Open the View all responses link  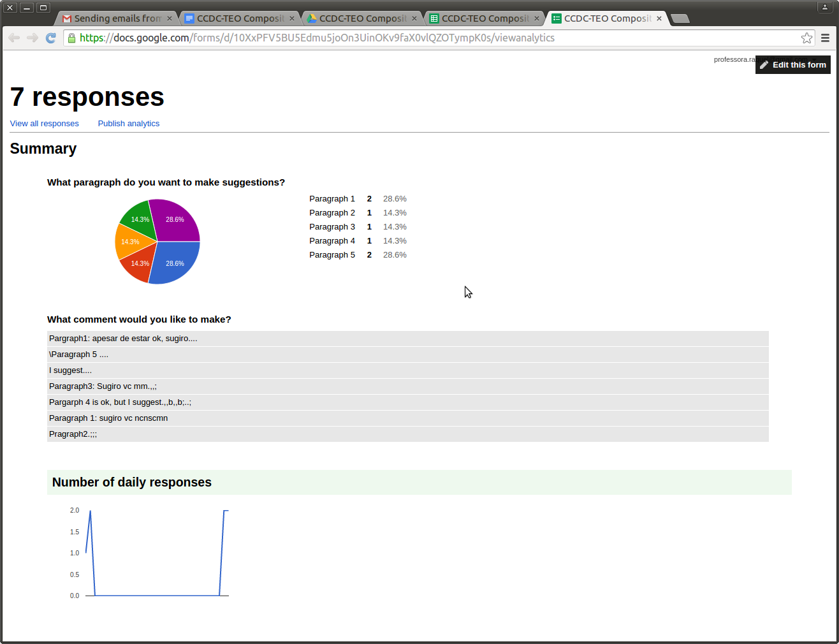click(x=45, y=124)
